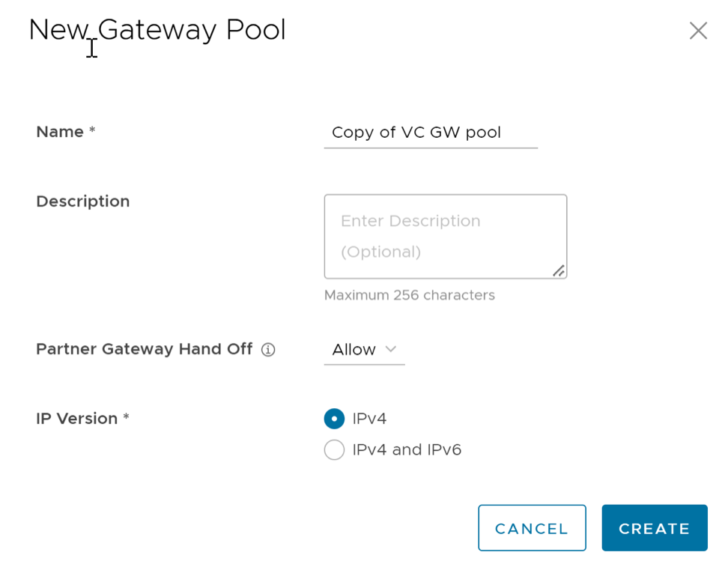Select the IPv4 and IPv6 radio button
The height and width of the screenshot is (561, 728).
click(334, 449)
